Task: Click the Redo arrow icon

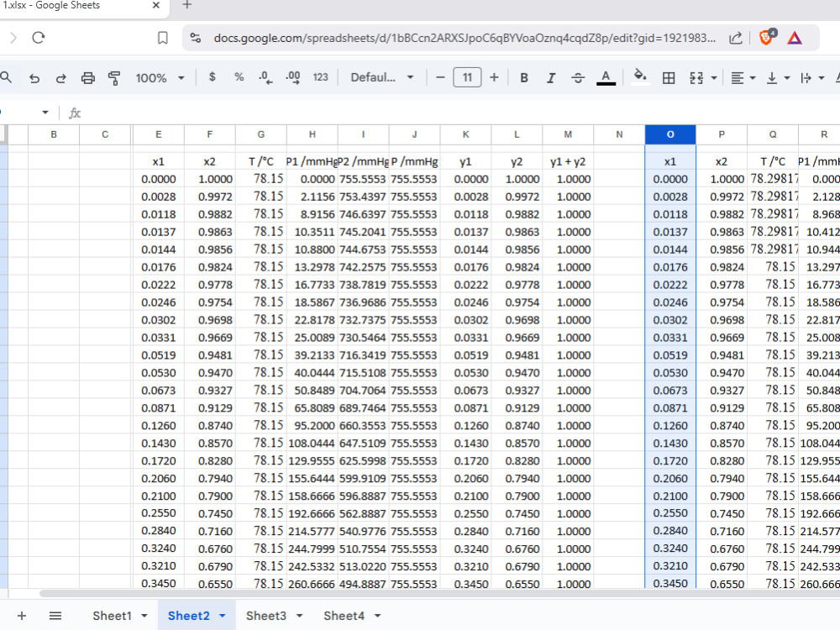Action: 60,78
